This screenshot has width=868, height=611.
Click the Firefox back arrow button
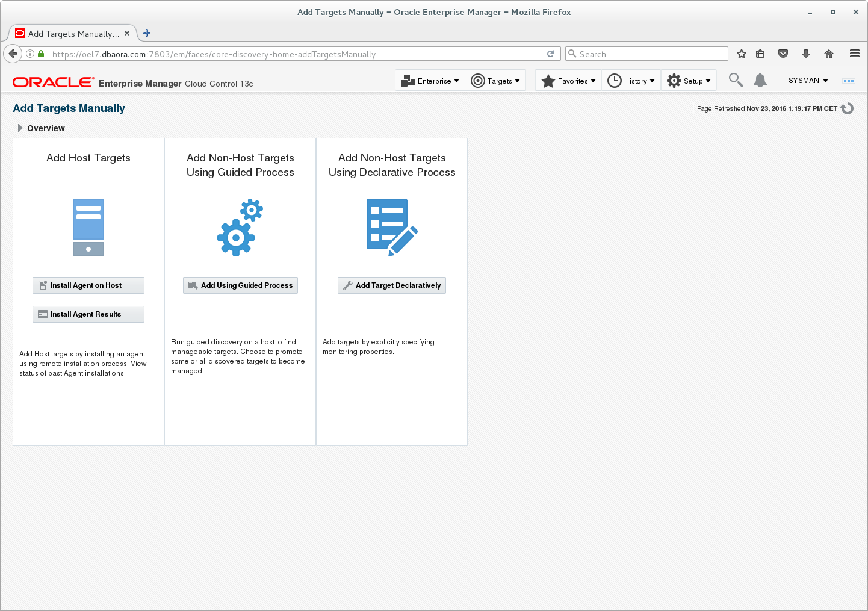pyautogui.click(x=13, y=54)
